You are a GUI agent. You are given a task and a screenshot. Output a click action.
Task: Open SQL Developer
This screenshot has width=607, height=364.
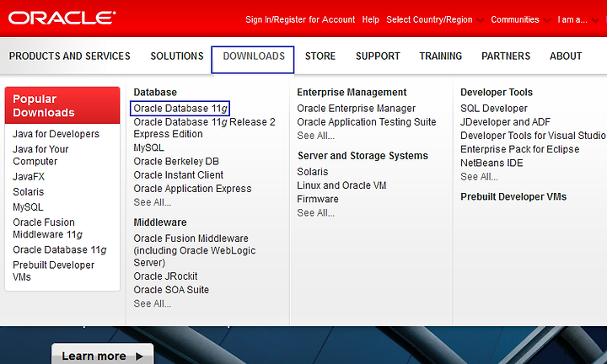pos(493,109)
